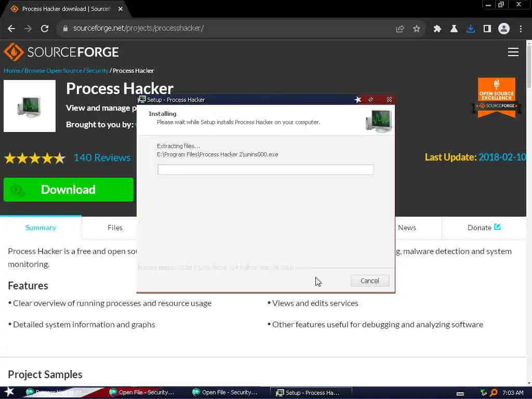Click the Process Hacker project icon thumbnail
The height and width of the screenshot is (399, 532).
click(30, 106)
